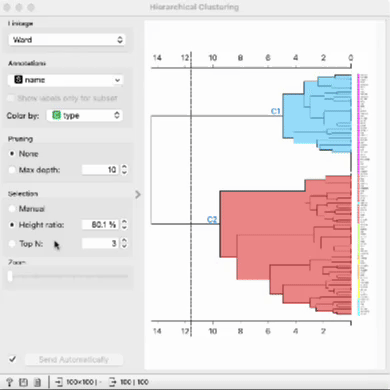Collapse the control panel with side arrow
Screen dimensions: 390x390
click(x=138, y=194)
